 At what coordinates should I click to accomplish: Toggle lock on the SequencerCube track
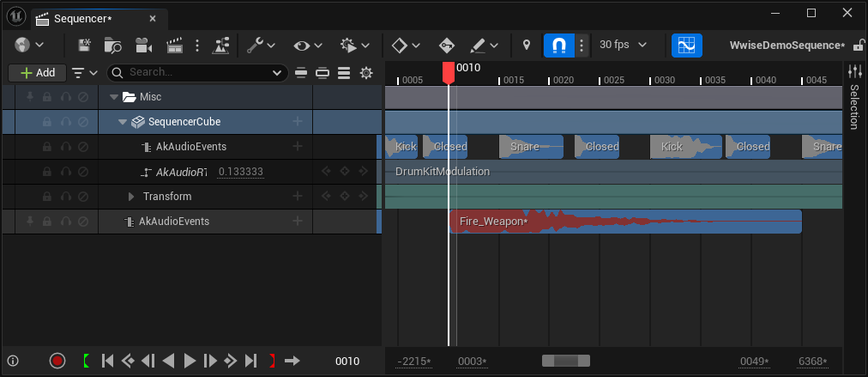(x=47, y=122)
